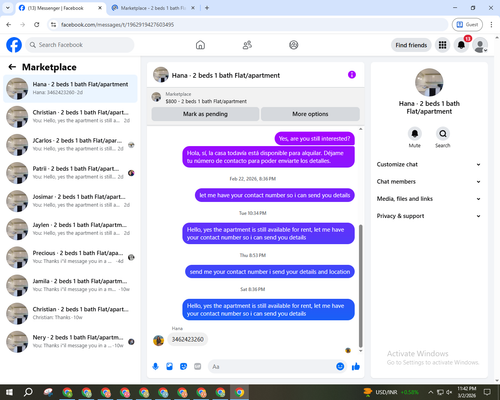Focus the Search Facebook field
The image size is (500, 400).
point(80,45)
